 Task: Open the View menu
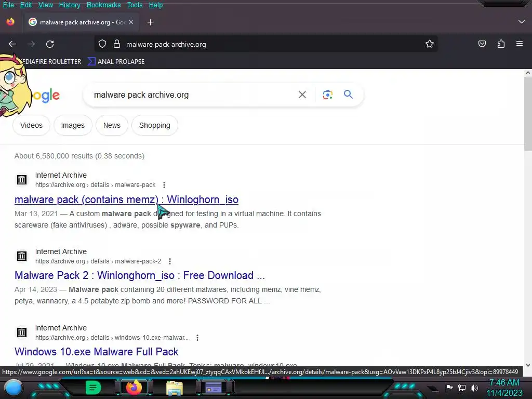(46, 5)
